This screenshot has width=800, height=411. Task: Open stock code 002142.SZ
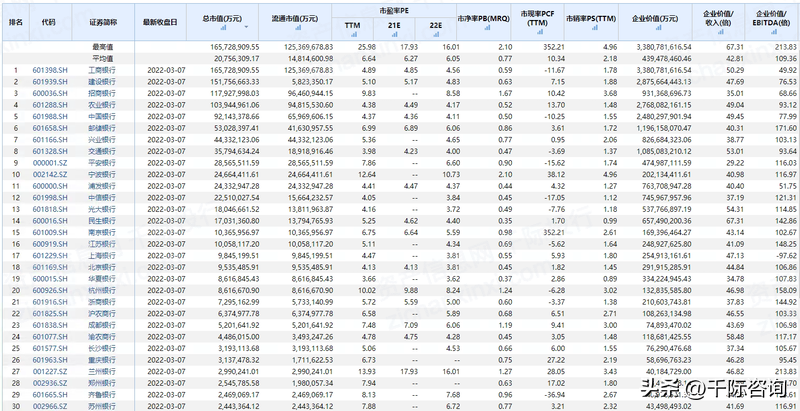pos(50,174)
